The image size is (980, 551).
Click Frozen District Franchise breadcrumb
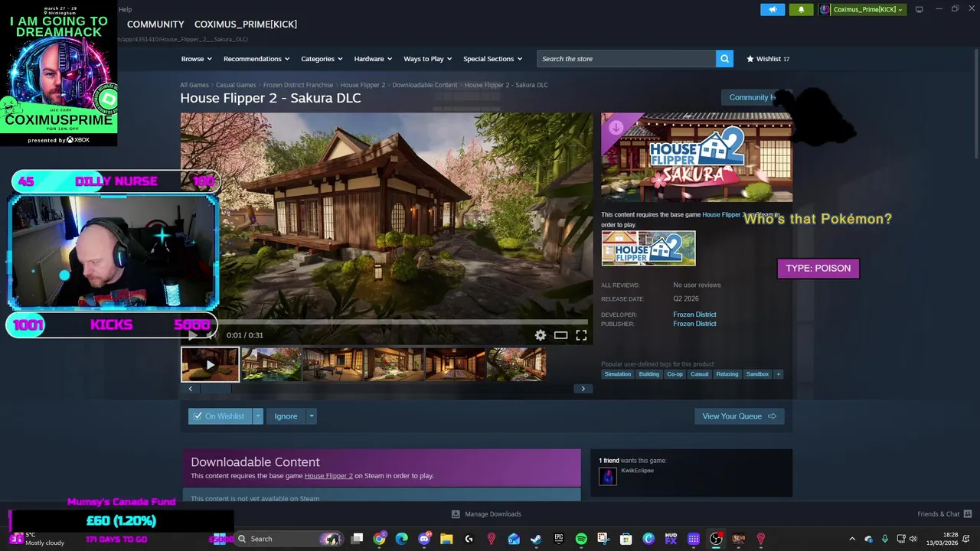click(x=298, y=85)
